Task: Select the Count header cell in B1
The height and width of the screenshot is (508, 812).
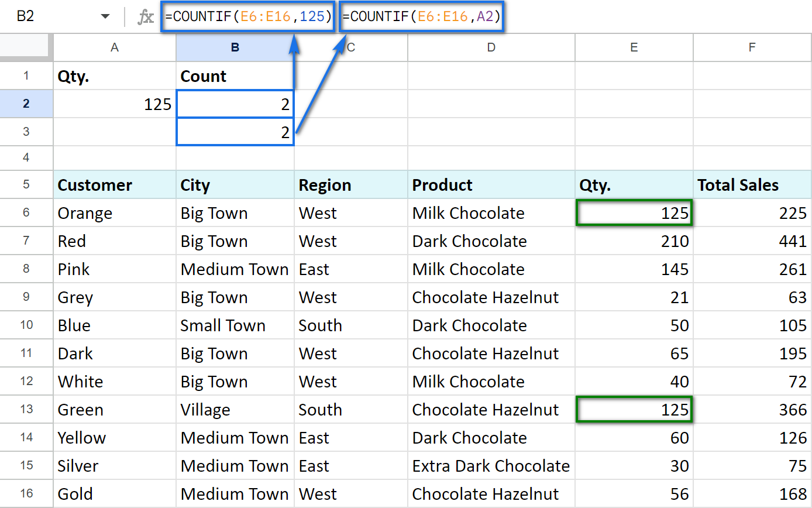Action: (x=235, y=75)
